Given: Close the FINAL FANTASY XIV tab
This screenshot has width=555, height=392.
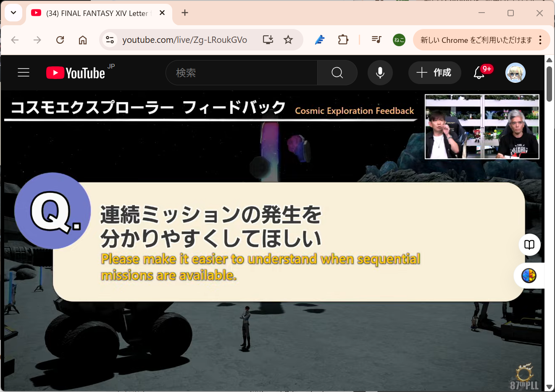Looking at the screenshot, I should tap(162, 13).
